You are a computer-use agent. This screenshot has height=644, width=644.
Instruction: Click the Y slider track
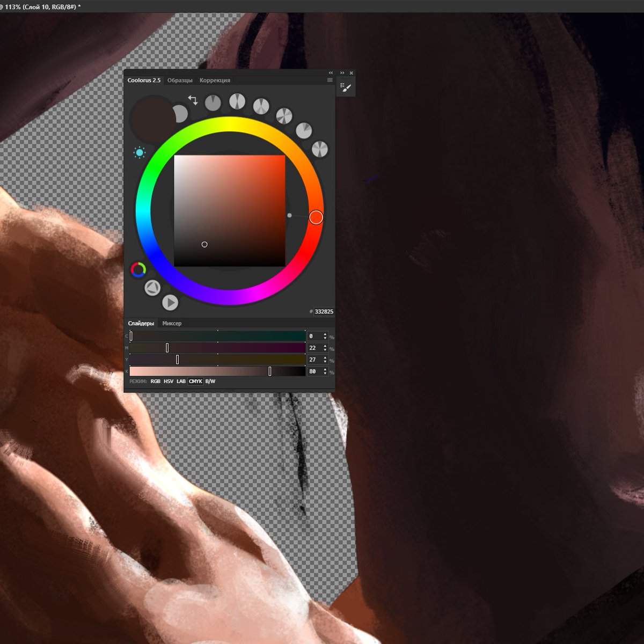click(x=217, y=360)
